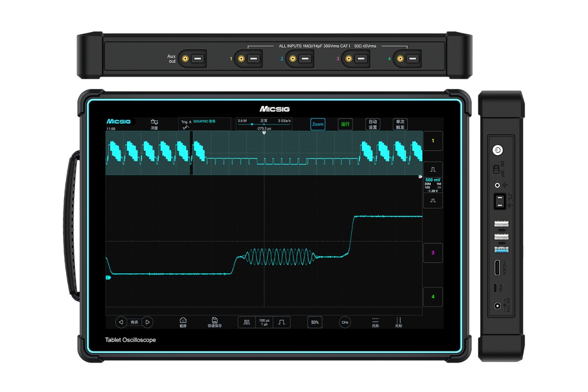Tap the fine-adjust left arrow button

click(121, 322)
